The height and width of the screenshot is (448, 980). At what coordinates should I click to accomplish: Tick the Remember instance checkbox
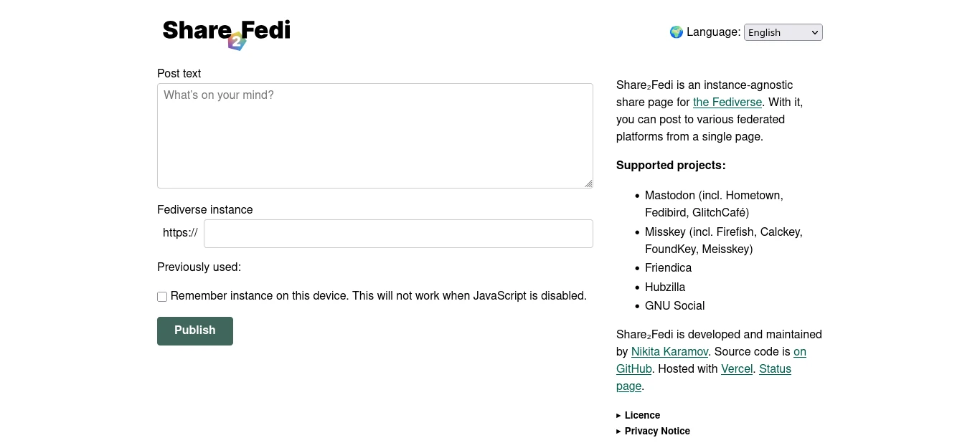coord(162,297)
